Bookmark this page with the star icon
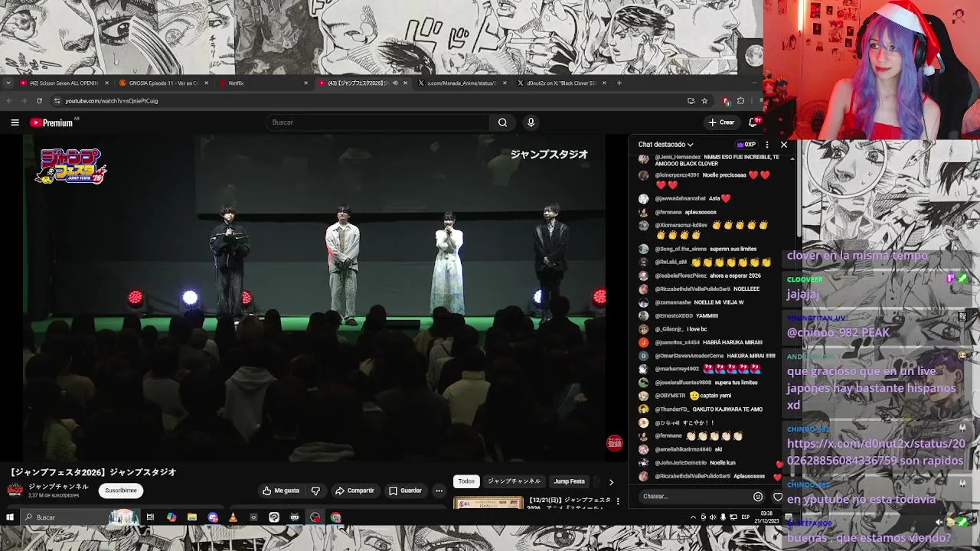980x551 pixels. tap(704, 101)
